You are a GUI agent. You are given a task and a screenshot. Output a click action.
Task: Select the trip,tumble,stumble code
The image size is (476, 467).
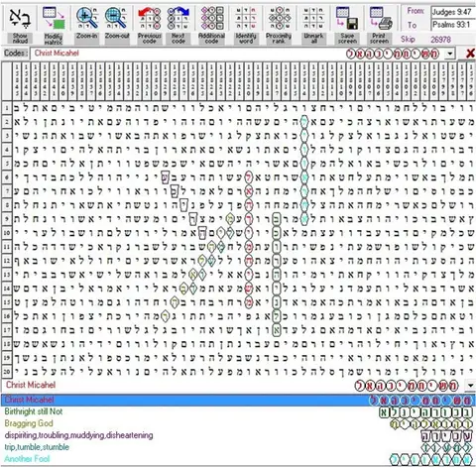[238, 447]
